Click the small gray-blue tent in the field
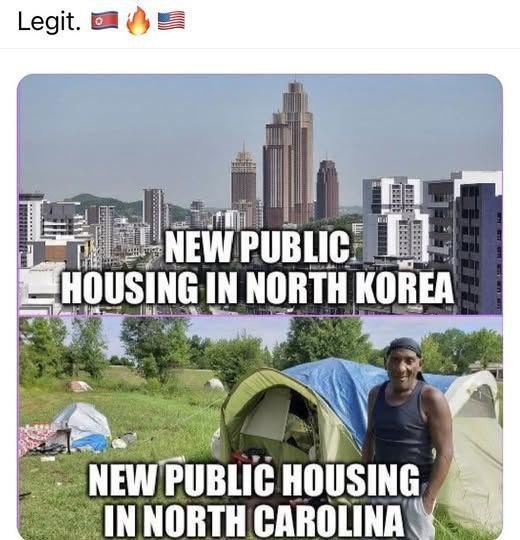The height and width of the screenshot is (540, 520). (x=83, y=427)
